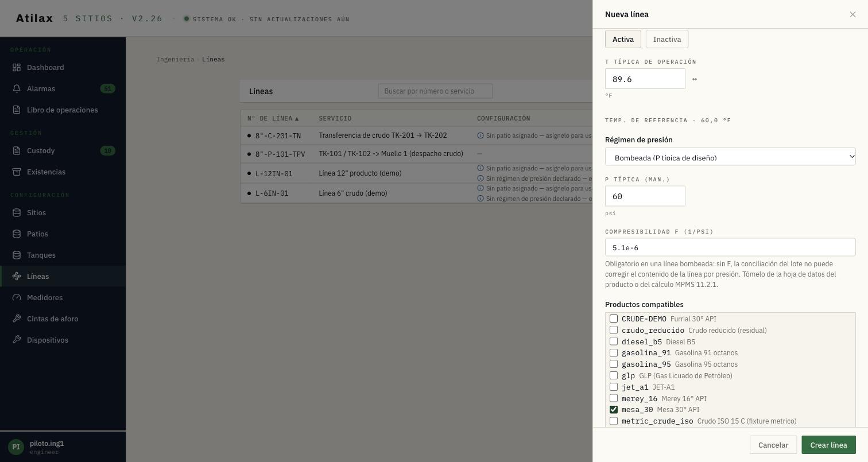This screenshot has width=868, height=462.
Task: Open the Dashboard menu item
Action: point(63,68)
